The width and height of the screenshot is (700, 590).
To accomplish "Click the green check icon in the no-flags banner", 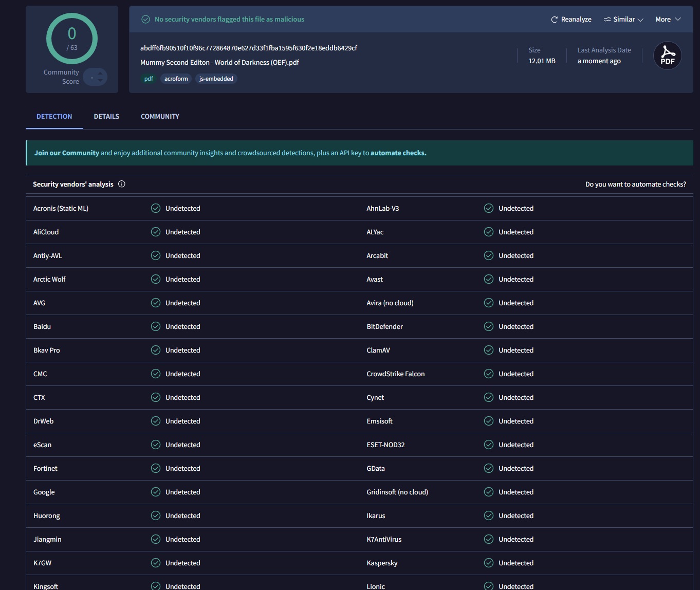I will pos(146,20).
